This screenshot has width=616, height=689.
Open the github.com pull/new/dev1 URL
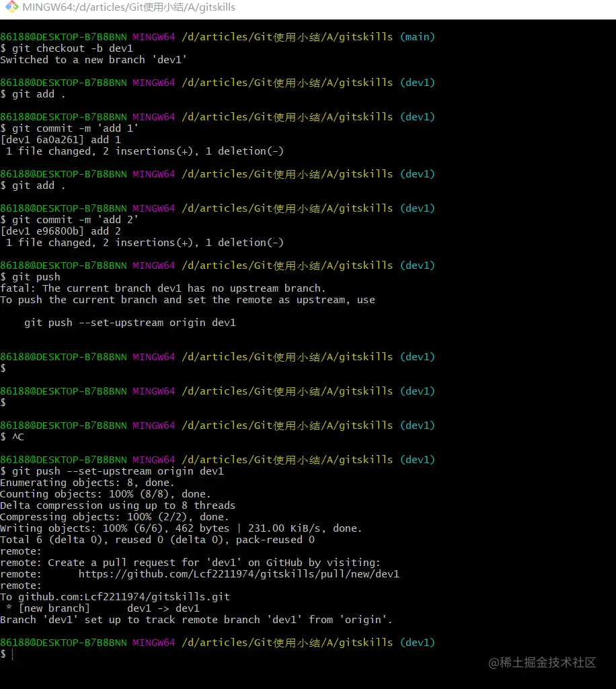click(x=239, y=574)
